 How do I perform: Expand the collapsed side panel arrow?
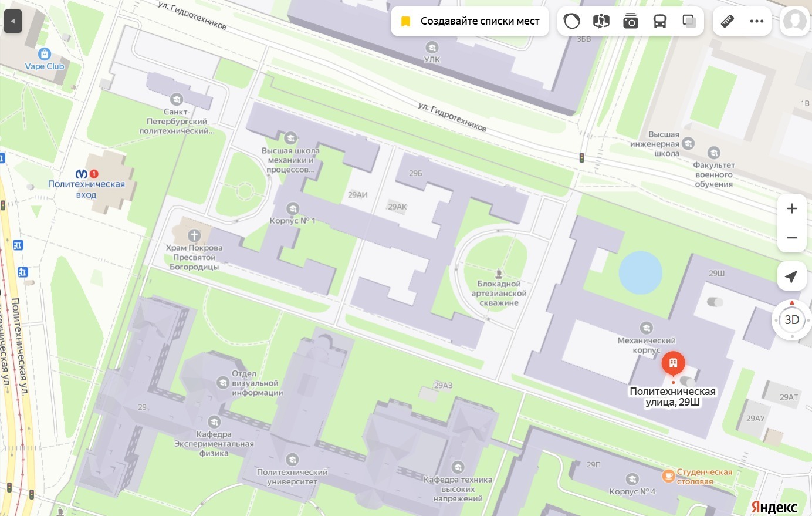[x=13, y=22]
